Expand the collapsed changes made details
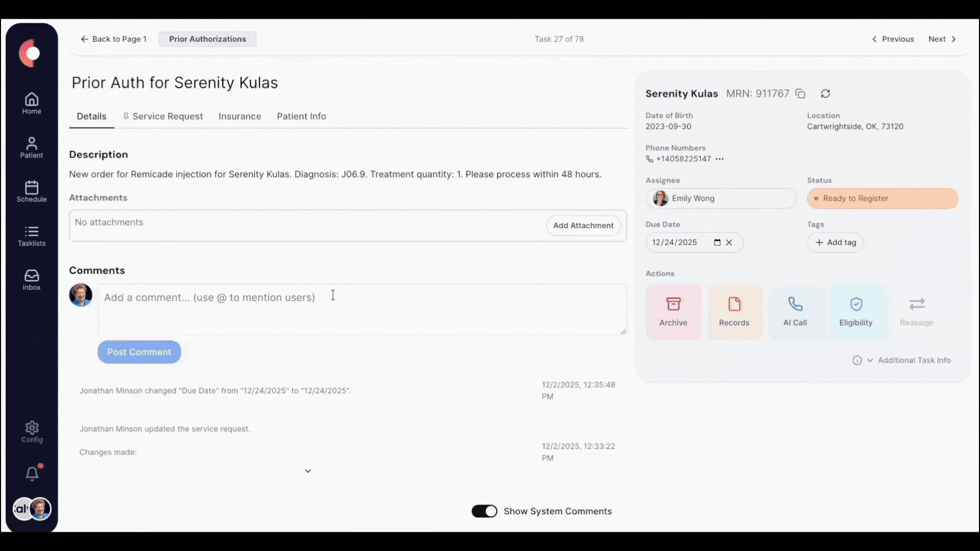Image resolution: width=980 pixels, height=551 pixels. click(308, 470)
